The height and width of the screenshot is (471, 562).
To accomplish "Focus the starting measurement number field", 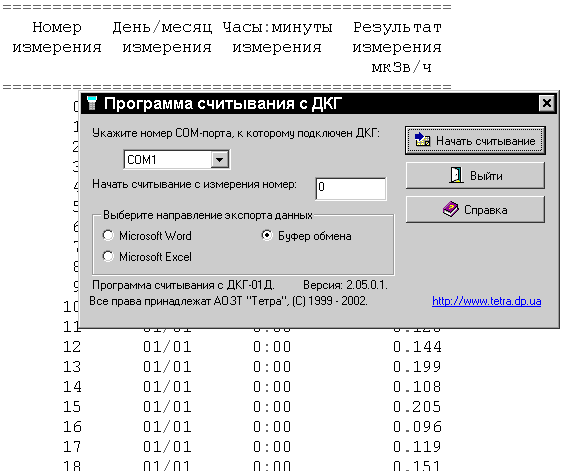I will (351, 189).
